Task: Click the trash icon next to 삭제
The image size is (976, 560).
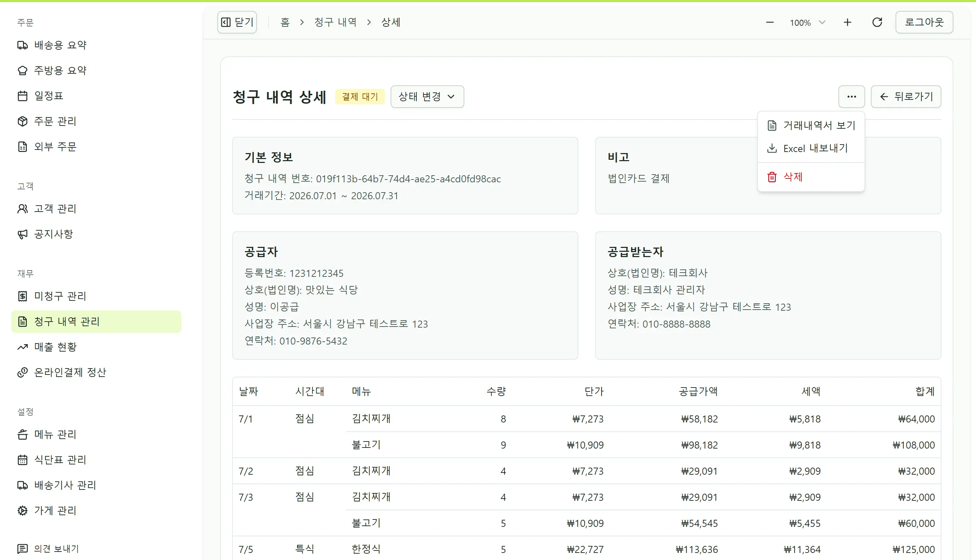Action: click(x=772, y=177)
